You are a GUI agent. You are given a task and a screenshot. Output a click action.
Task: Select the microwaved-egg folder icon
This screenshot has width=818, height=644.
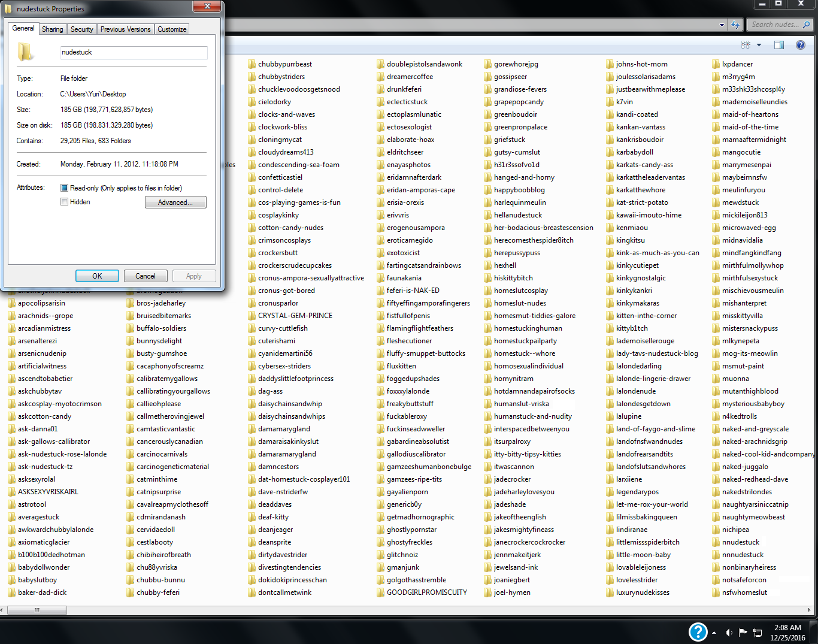click(716, 228)
